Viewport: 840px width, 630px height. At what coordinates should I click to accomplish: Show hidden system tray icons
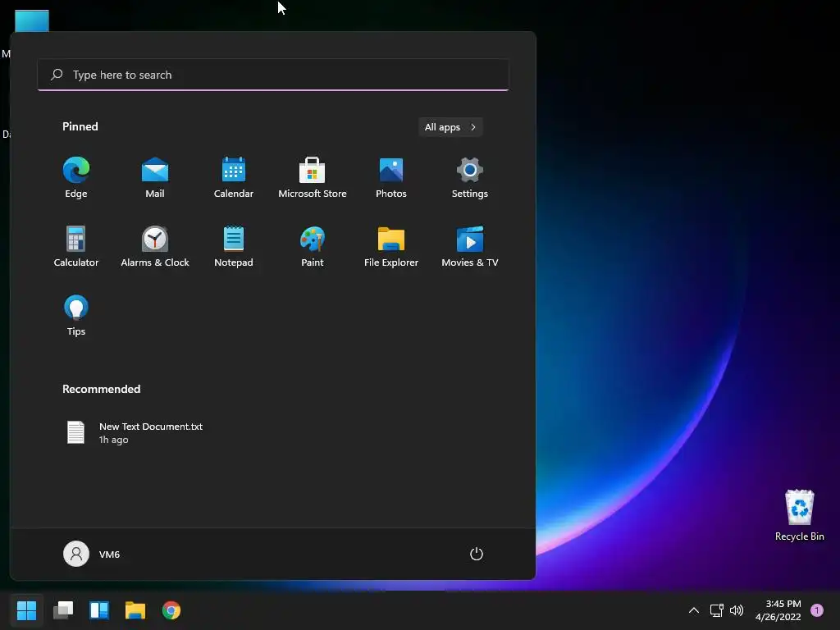click(694, 610)
